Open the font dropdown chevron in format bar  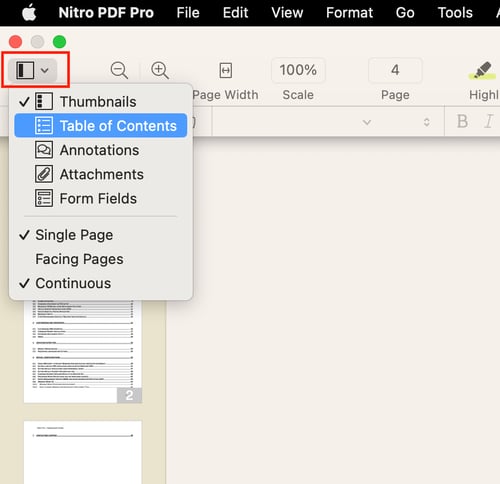[x=367, y=122]
